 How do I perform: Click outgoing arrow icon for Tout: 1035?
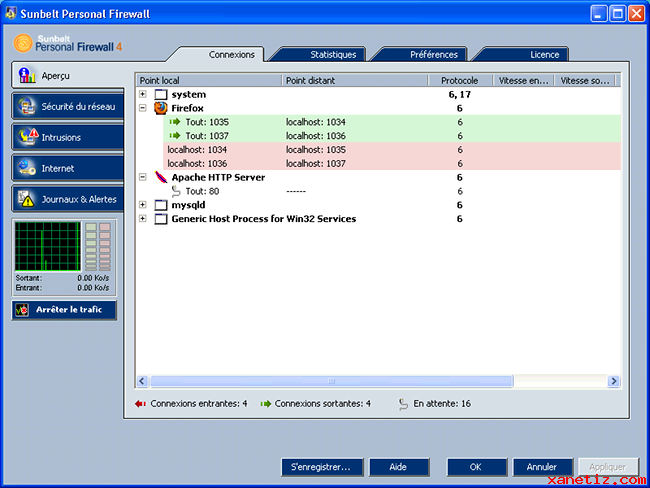(175, 122)
